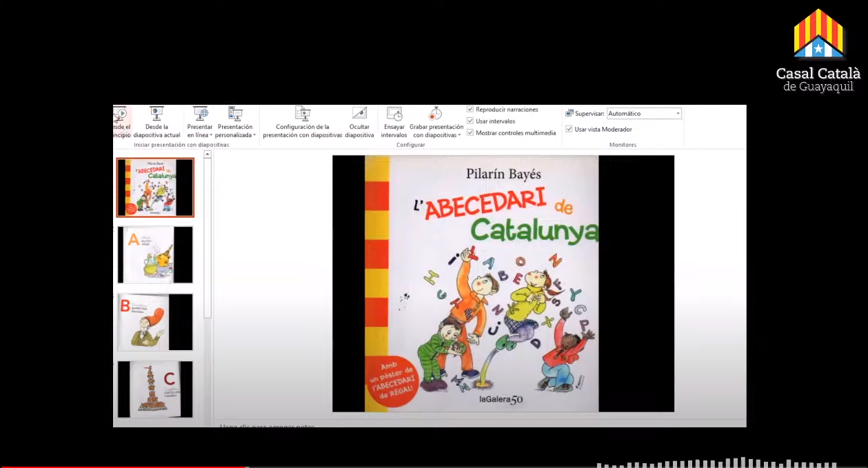Open Configuración de la presentación con diapositivas

pos(303,122)
